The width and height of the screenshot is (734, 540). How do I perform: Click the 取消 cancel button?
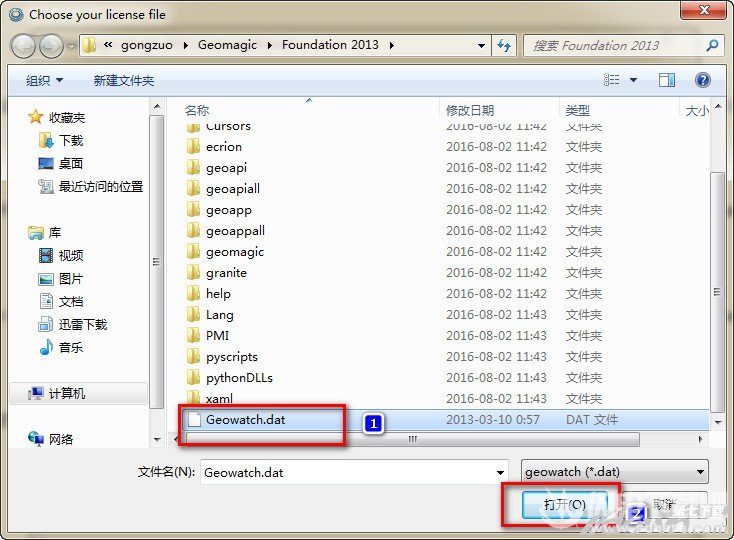point(665,504)
